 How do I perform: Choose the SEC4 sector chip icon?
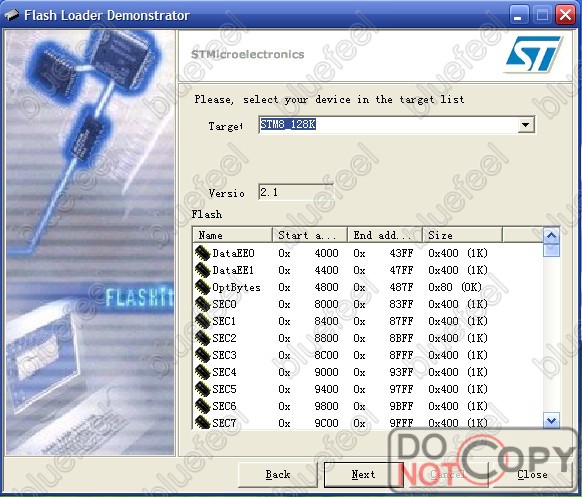point(203,372)
